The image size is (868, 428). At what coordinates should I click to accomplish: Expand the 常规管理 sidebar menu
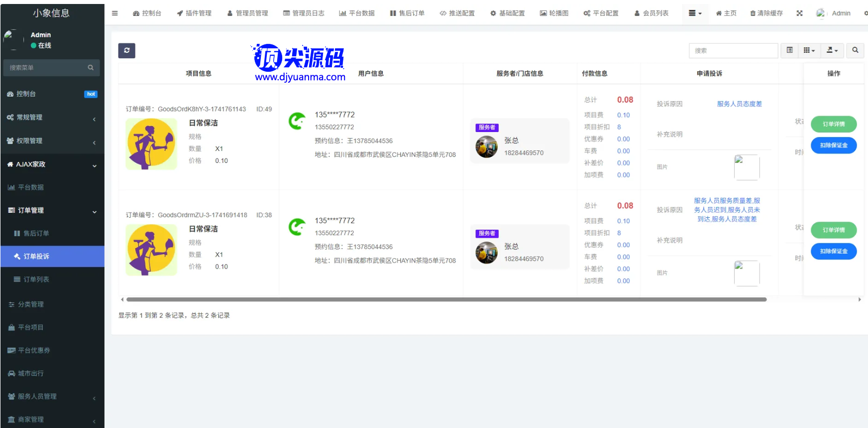(x=52, y=118)
